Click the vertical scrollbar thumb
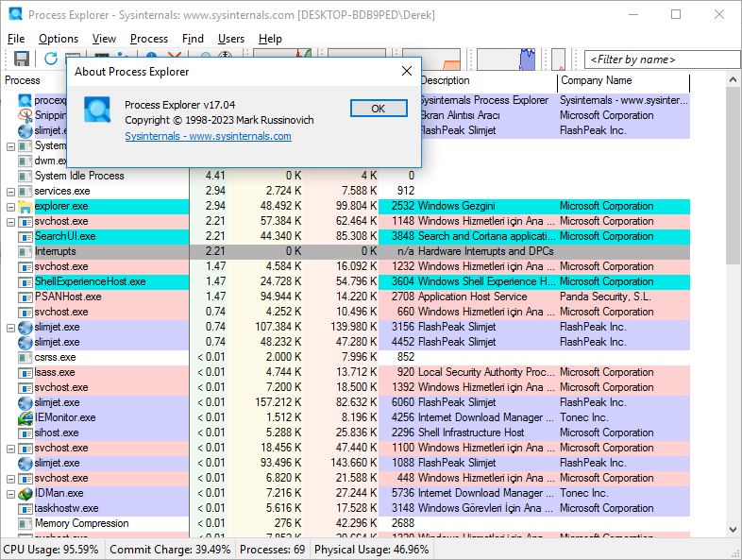The width and height of the screenshot is (742, 560). click(x=733, y=175)
